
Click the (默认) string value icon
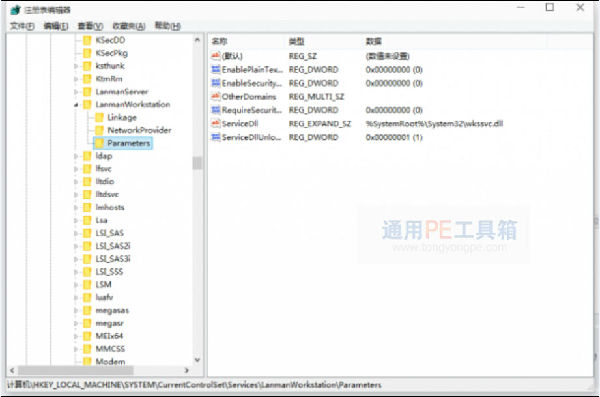[x=216, y=56]
